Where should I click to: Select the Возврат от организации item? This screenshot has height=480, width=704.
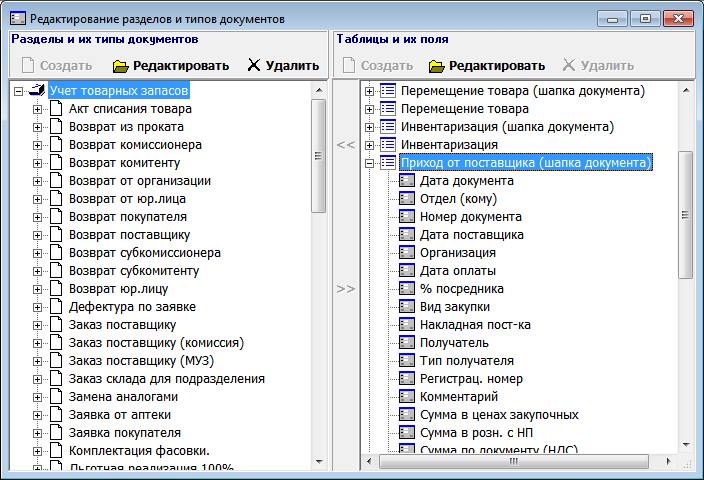tap(140, 181)
